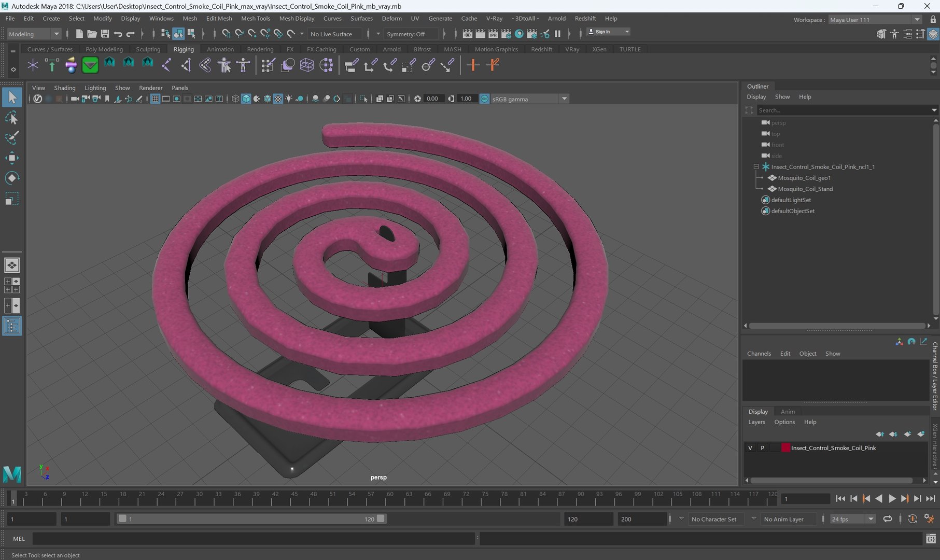Image resolution: width=940 pixels, height=560 pixels.
Task: Select the Move tool in the left toolbox
Action: [11, 158]
